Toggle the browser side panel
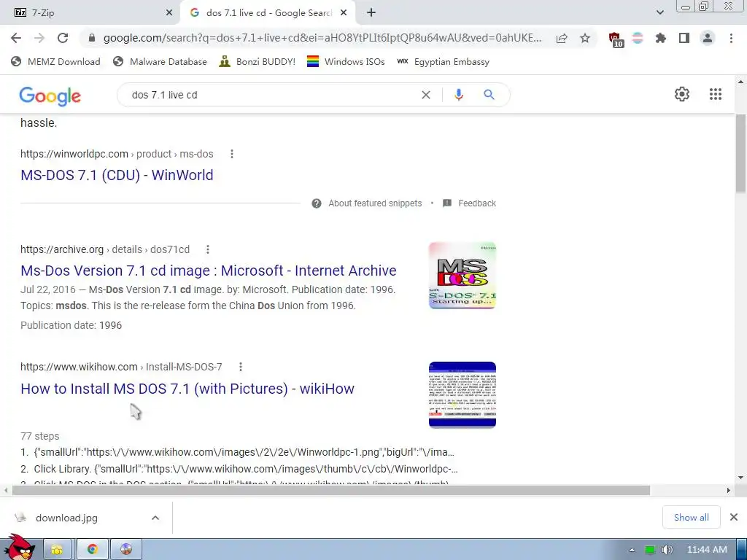The width and height of the screenshot is (747, 560). pos(684,38)
